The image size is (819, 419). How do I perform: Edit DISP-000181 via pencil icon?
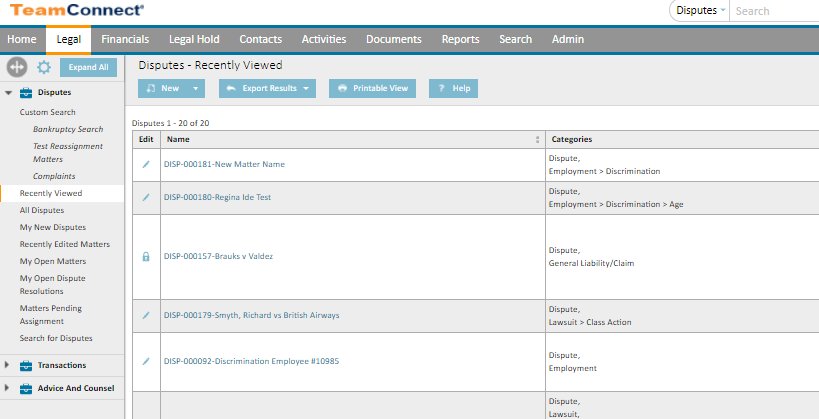(146, 164)
